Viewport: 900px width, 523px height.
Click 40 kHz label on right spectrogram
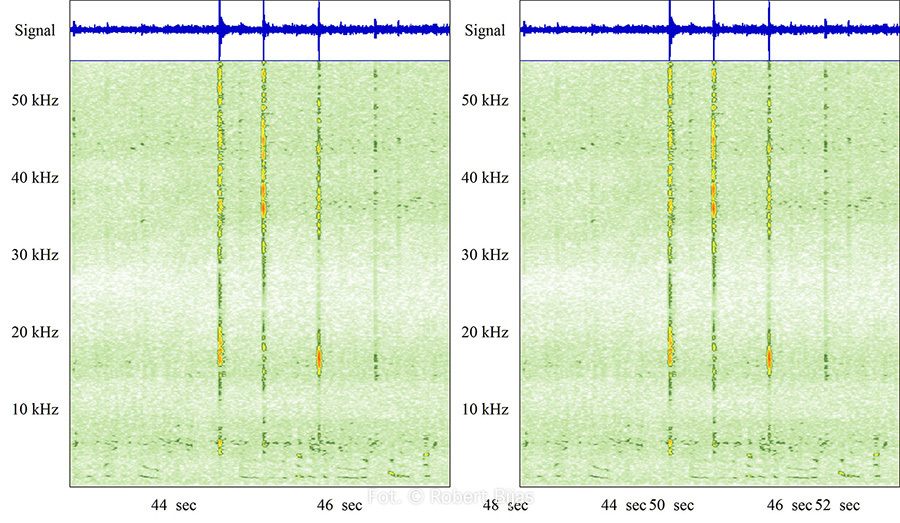(x=485, y=178)
